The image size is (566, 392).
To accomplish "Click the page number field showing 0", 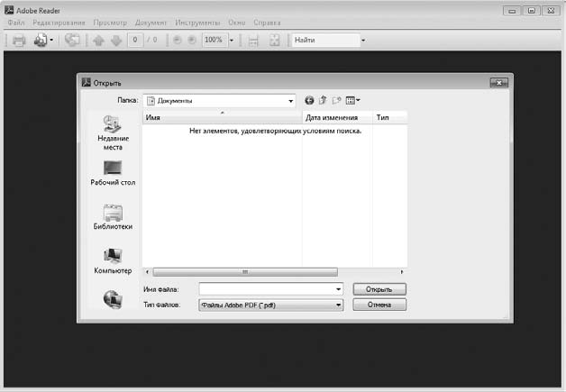I will coord(135,40).
